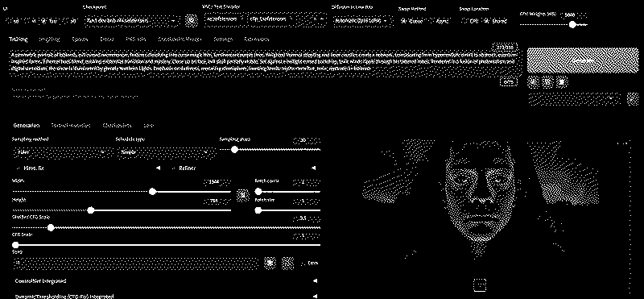Open the Checkpoint Merger tab
Screen dimensions: 644x299
[180, 39]
